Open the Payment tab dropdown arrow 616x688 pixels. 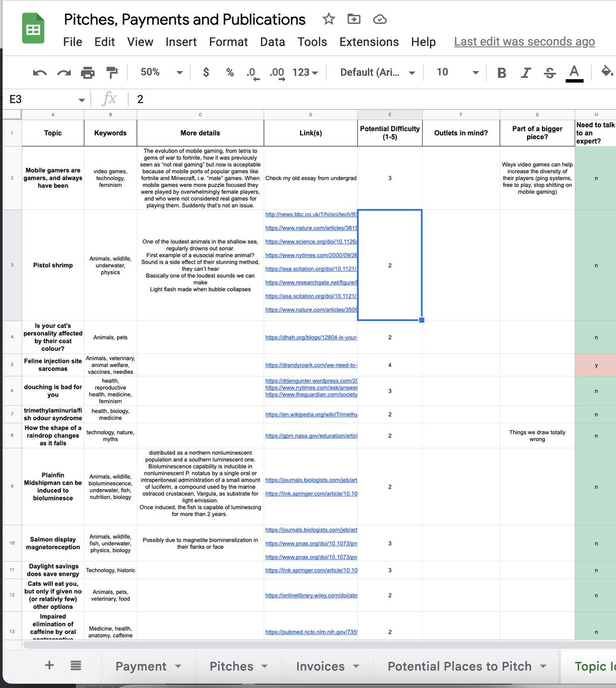point(178,666)
